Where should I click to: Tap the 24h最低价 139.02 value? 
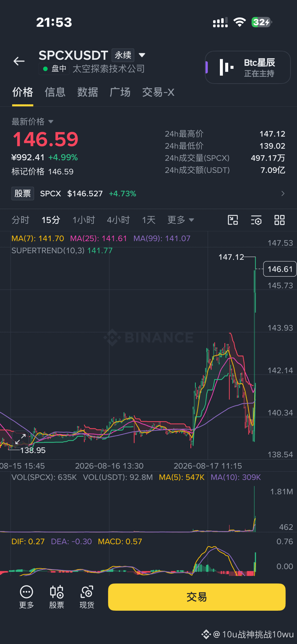[x=272, y=146]
